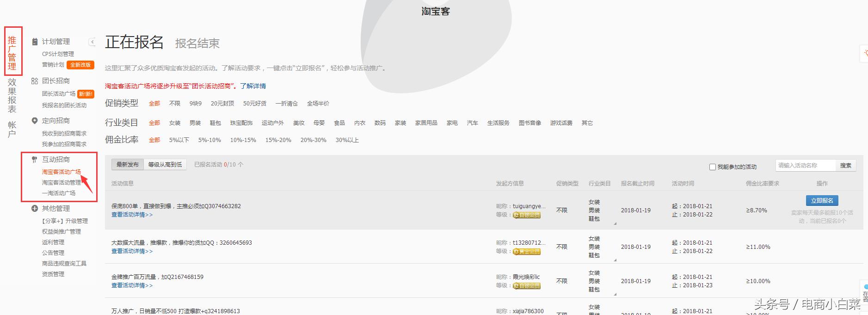
Task: Filter industry category by 运动户外
Action: (x=273, y=123)
